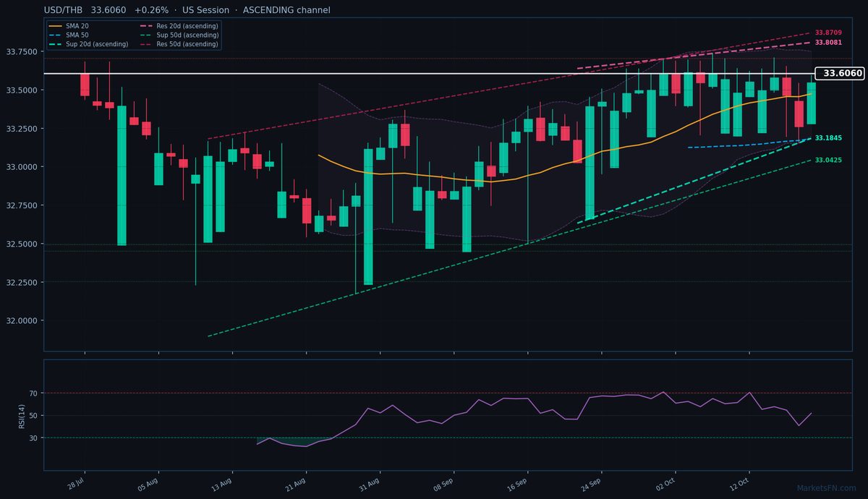Click the ASCENDING channel title text
868x499 pixels.
pyautogui.click(x=286, y=10)
